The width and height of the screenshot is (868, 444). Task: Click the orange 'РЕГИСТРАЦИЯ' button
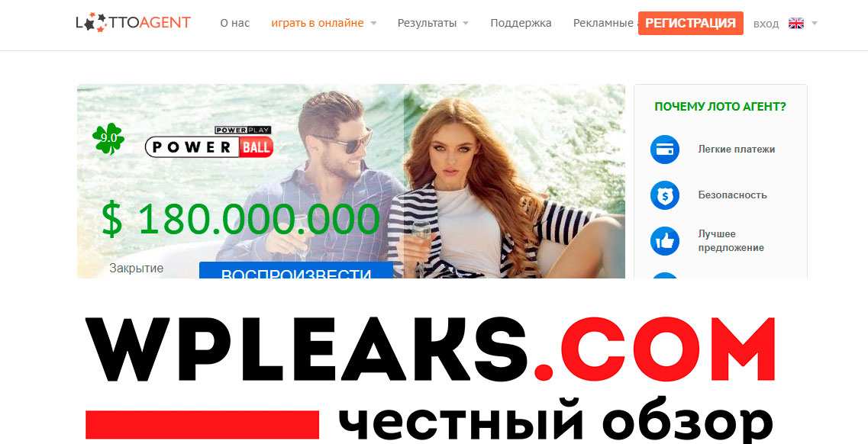point(690,23)
